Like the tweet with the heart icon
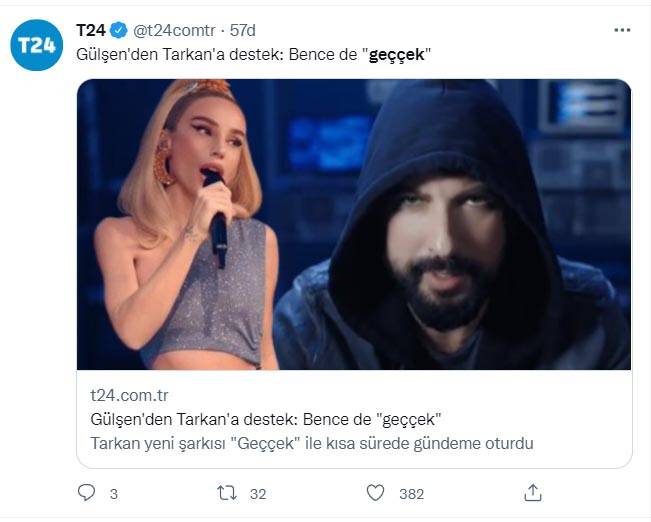 click(x=375, y=492)
